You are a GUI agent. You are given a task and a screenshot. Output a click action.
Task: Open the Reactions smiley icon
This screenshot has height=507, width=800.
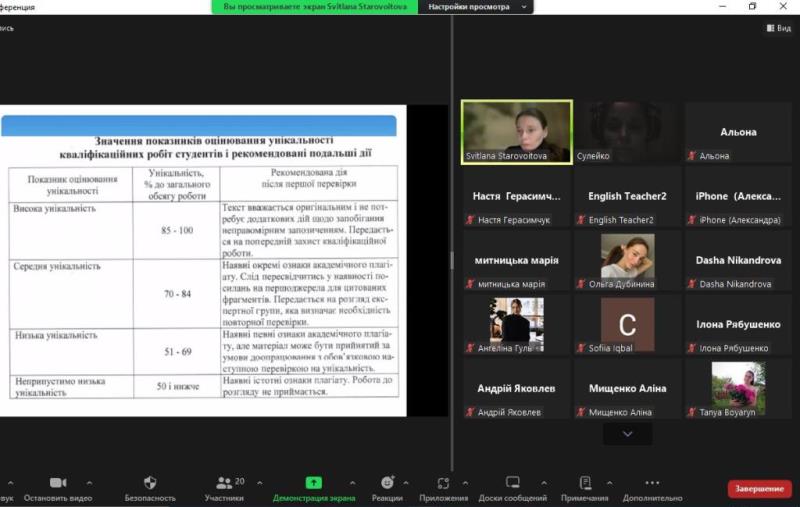(x=388, y=483)
